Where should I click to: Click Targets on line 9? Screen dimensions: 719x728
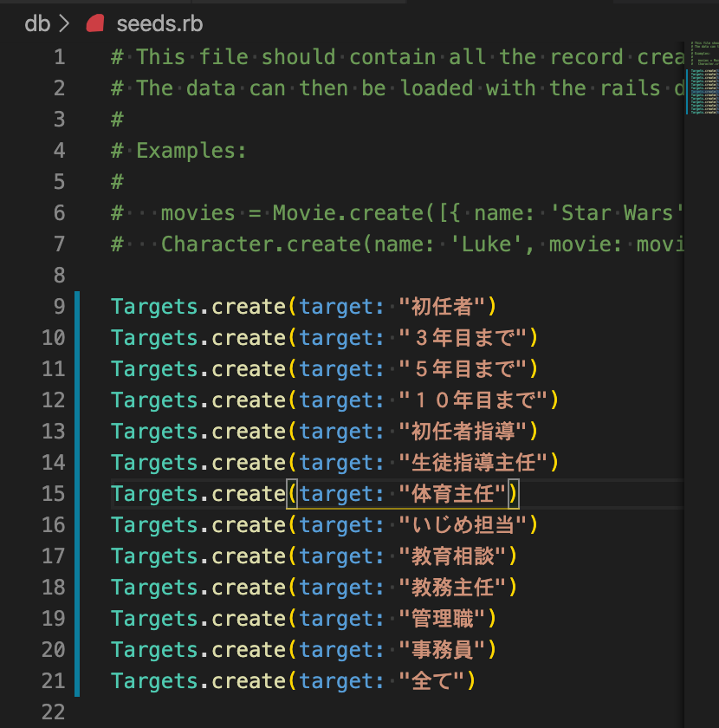tap(154, 307)
